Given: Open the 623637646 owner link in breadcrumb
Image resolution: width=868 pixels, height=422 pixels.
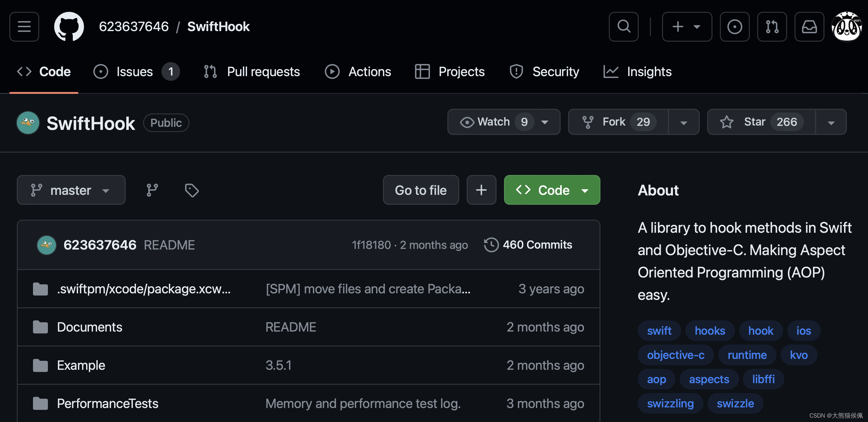Looking at the screenshot, I should [x=134, y=27].
